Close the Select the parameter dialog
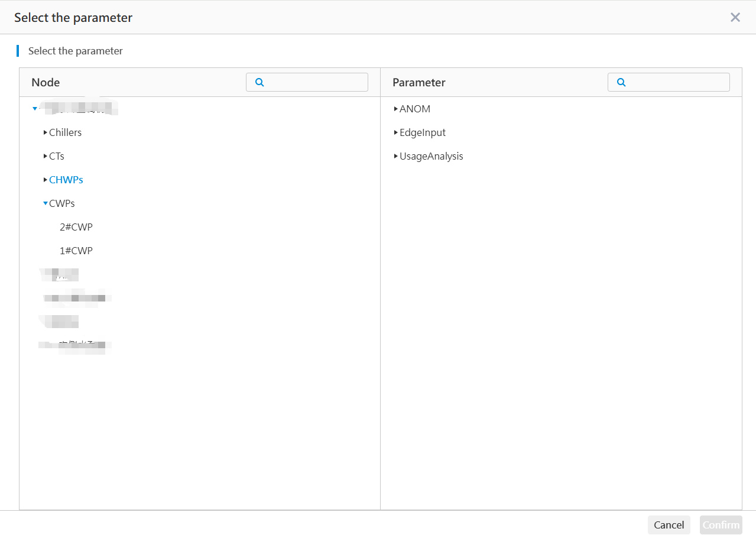Screen dimensions: 756x535 [x=735, y=17]
